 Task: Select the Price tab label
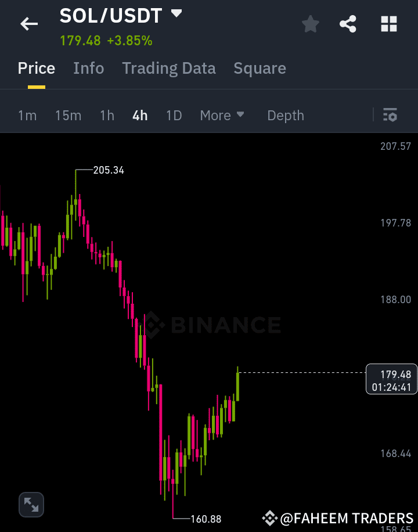tap(36, 68)
